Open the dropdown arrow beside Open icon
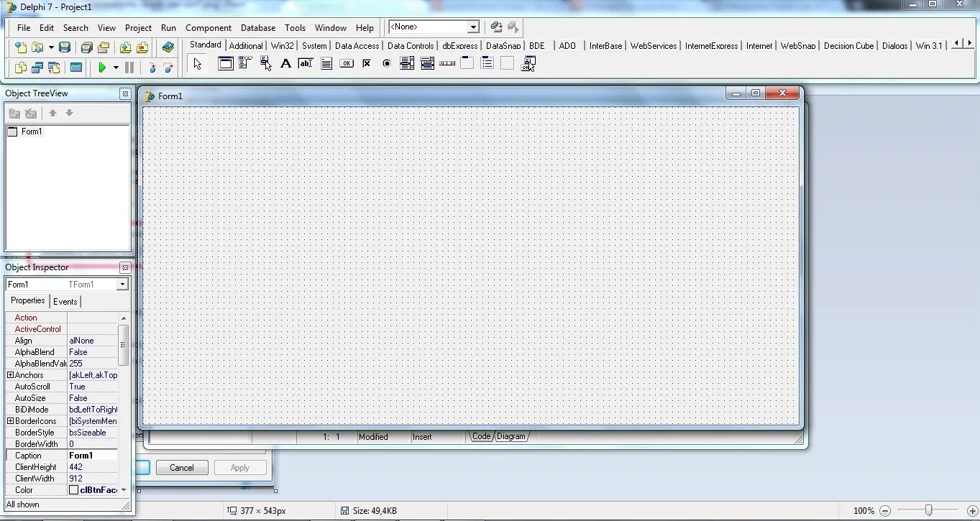The height and width of the screenshot is (521, 980). pyautogui.click(x=51, y=47)
